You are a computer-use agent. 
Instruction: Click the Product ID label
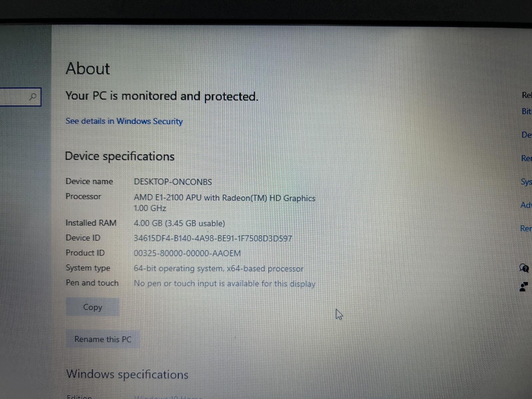[x=85, y=253]
